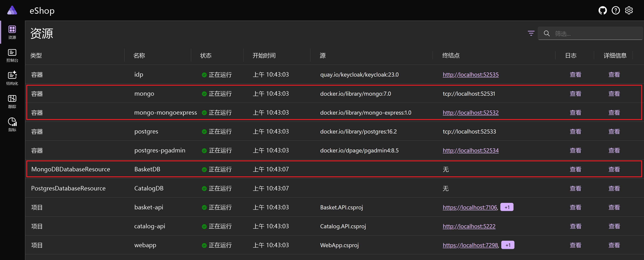The image size is (644, 260).
Task: Select the mongo-mongoexpress name cell
Action: (x=165, y=113)
